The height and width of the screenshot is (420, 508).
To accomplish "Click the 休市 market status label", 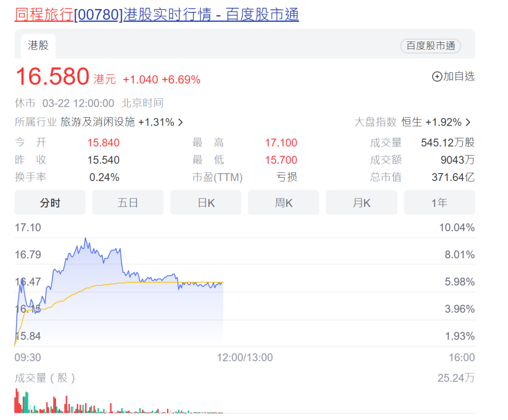I will pyautogui.click(x=25, y=103).
